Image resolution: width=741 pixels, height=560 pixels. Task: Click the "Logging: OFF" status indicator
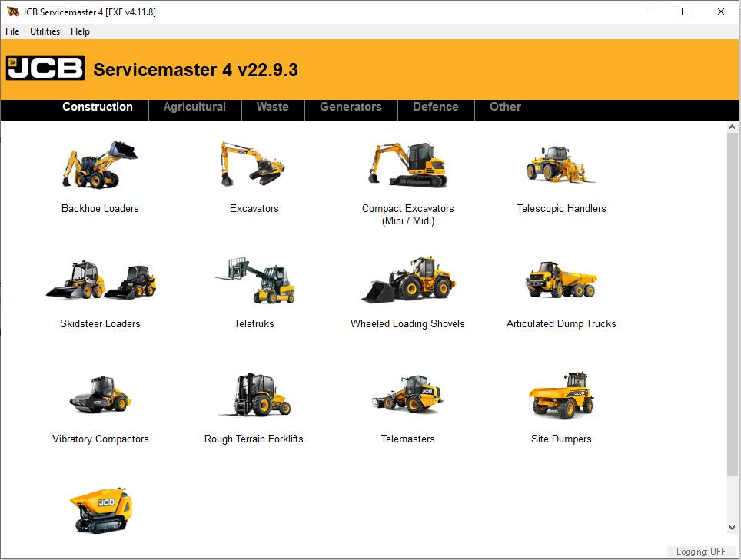click(700, 551)
